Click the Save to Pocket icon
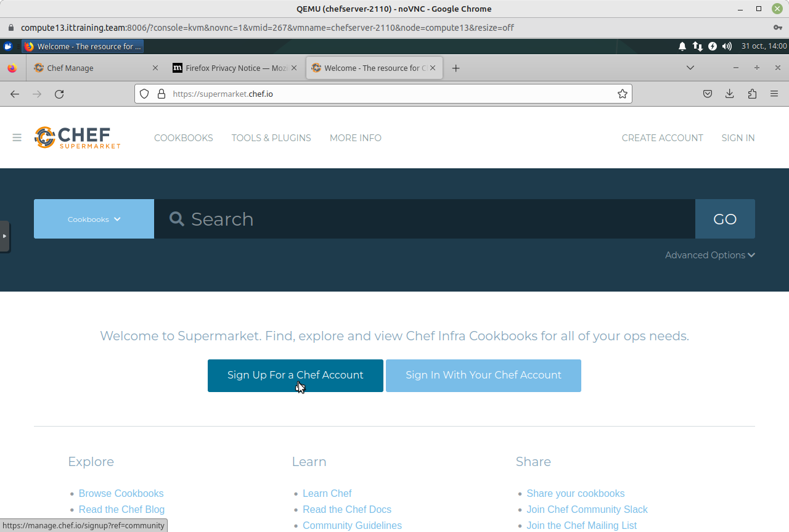Image resolution: width=789 pixels, height=532 pixels. 708,94
